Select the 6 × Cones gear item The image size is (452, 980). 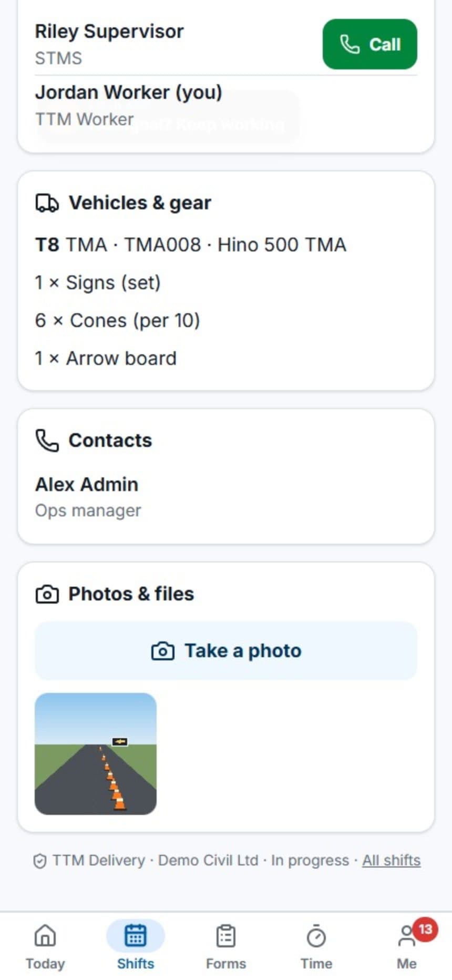[x=117, y=320]
